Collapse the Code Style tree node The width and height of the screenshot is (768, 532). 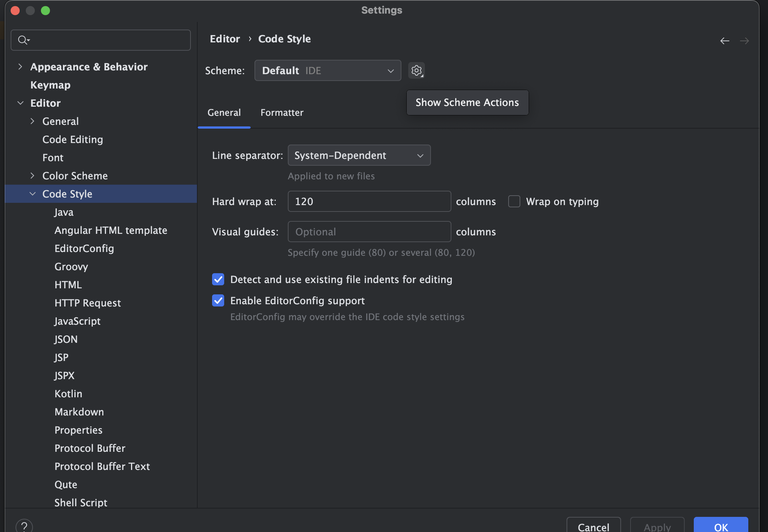click(x=33, y=194)
